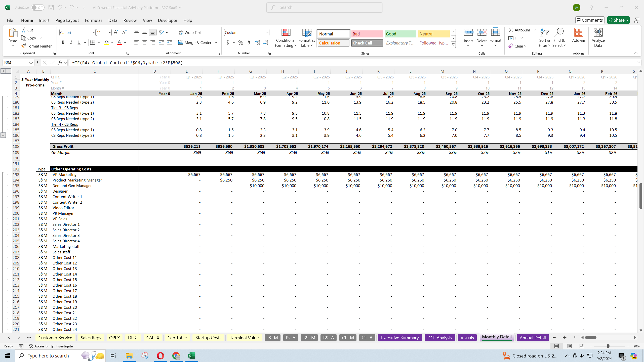The image size is (644, 362).
Task: Toggle AutoSave switch
Action: tap(37, 8)
